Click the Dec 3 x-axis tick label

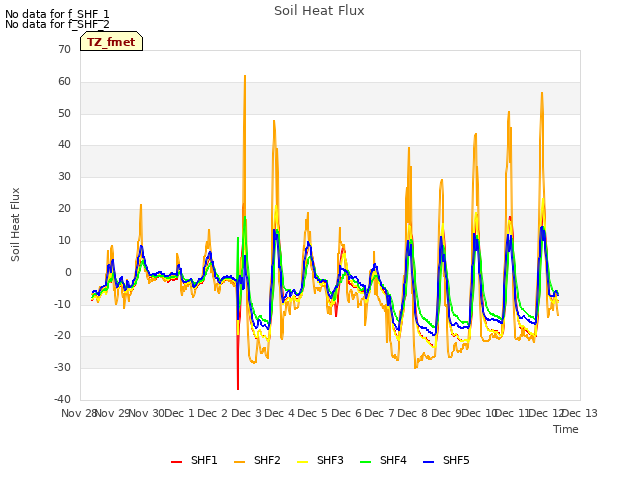(x=246, y=413)
